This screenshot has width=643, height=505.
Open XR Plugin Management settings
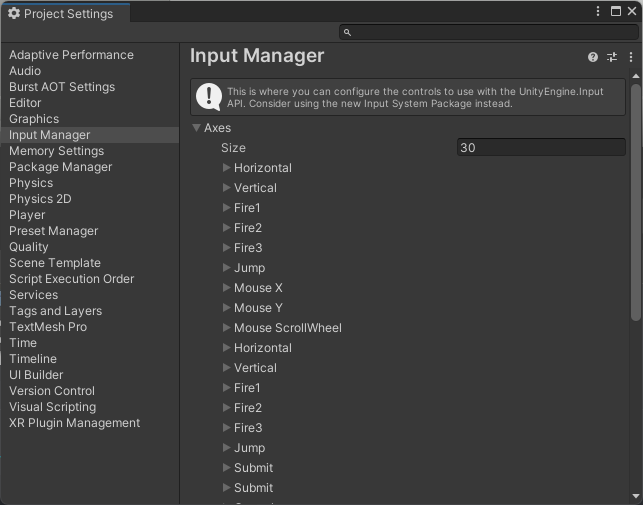tap(74, 423)
